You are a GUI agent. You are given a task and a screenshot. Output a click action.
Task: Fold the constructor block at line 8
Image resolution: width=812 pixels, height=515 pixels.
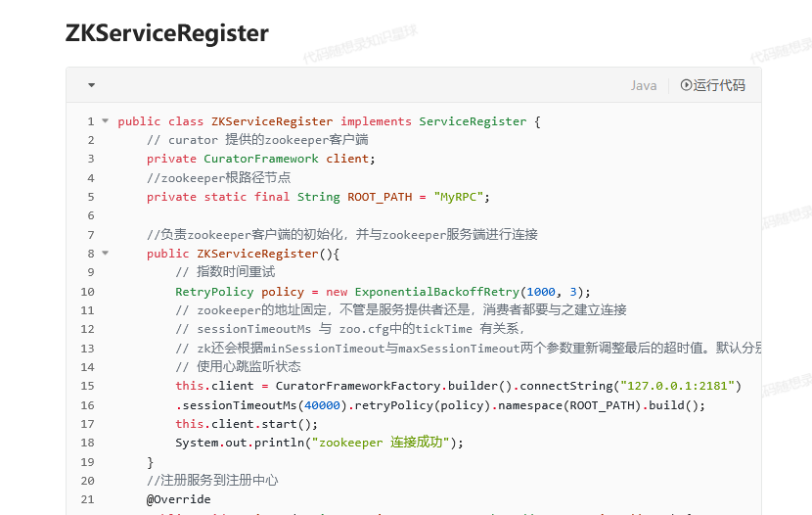point(105,253)
